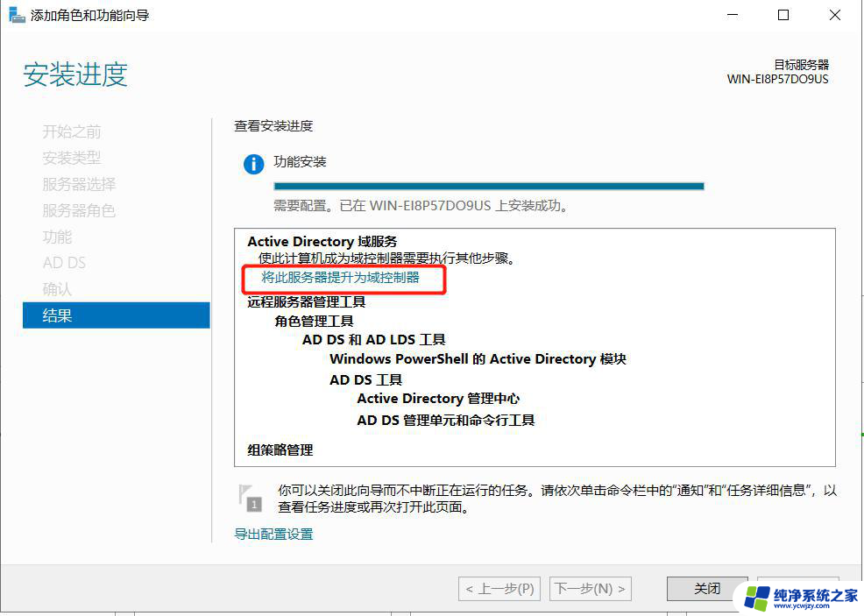Select the 结果 step in the sidebar
This screenshot has height=616, width=864.
(x=117, y=315)
